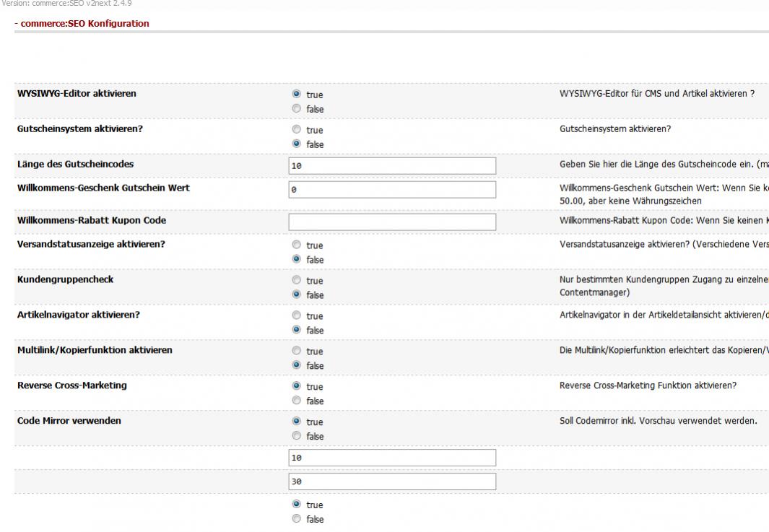Choose true for Code Mirror verwenden
The height and width of the screenshot is (532, 769).
click(x=296, y=422)
